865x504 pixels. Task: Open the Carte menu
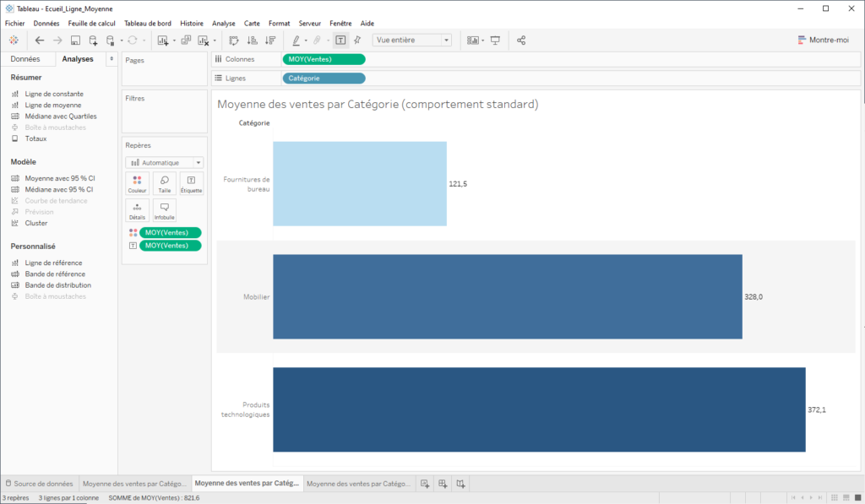coord(252,23)
